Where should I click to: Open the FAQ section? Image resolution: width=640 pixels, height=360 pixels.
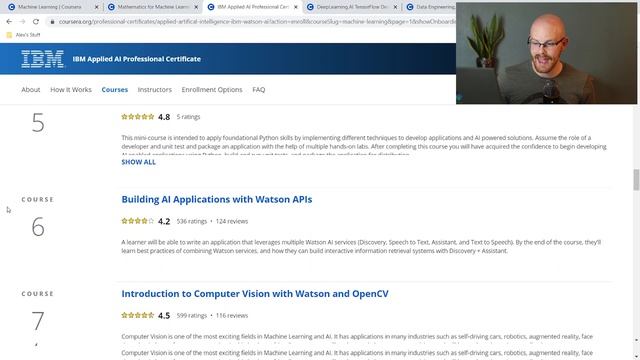point(259,89)
